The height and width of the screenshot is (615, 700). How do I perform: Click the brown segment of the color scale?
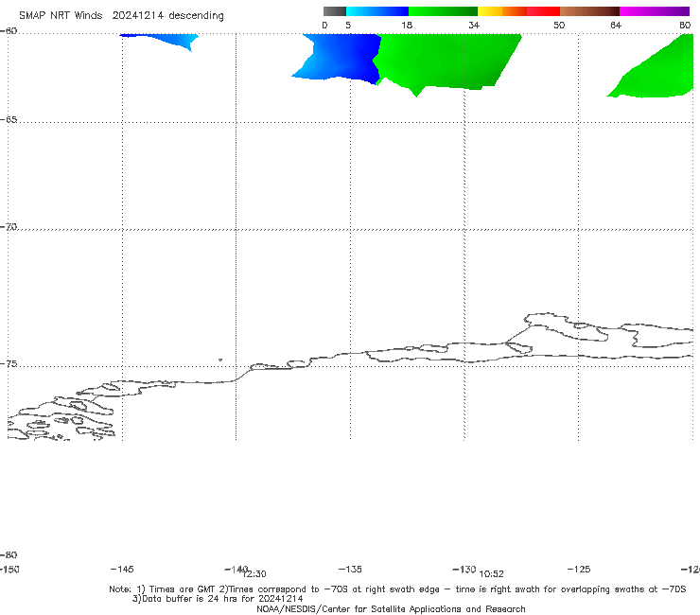pos(589,11)
